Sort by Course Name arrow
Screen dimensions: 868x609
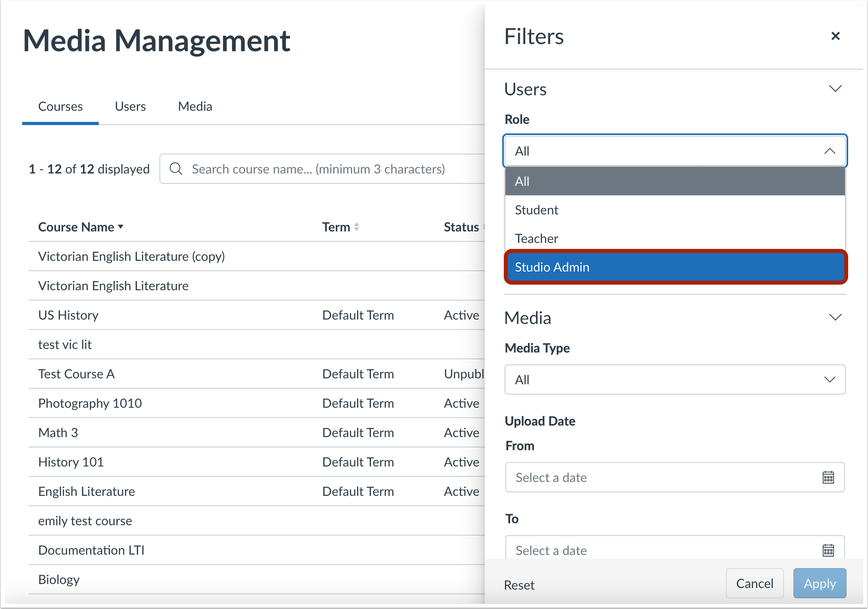point(121,227)
